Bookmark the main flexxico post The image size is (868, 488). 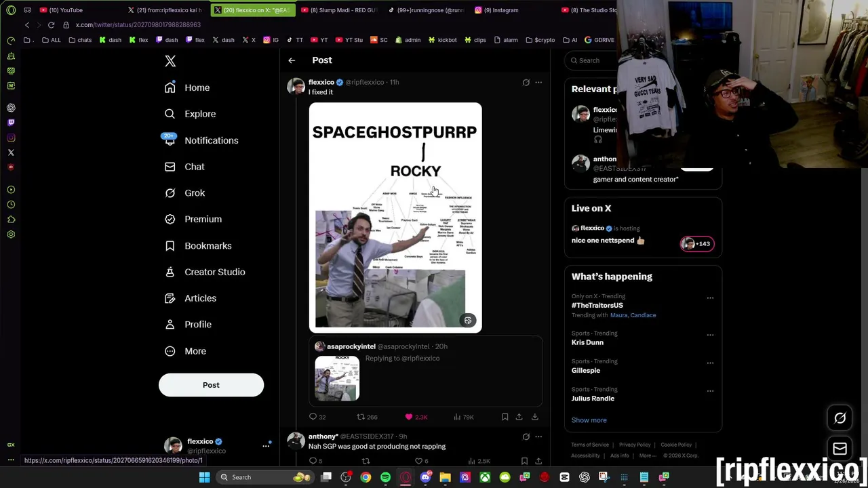point(505,417)
